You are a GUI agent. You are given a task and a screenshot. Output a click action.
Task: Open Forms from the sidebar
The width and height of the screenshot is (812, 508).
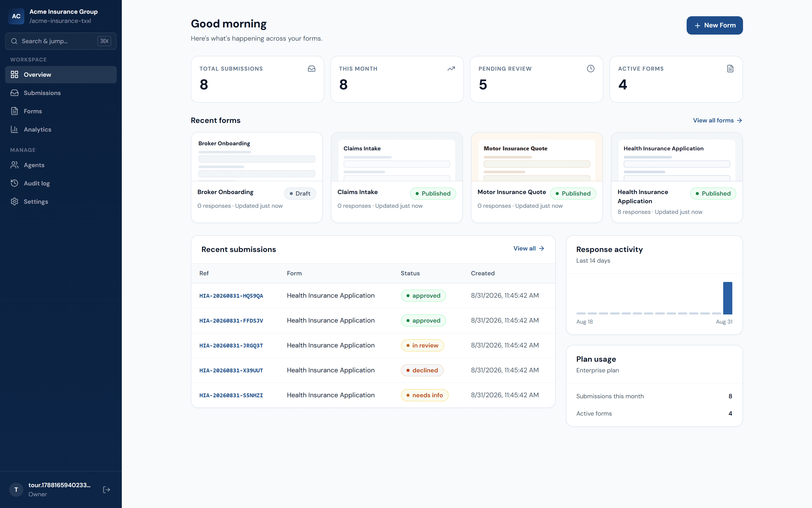pyautogui.click(x=61, y=111)
